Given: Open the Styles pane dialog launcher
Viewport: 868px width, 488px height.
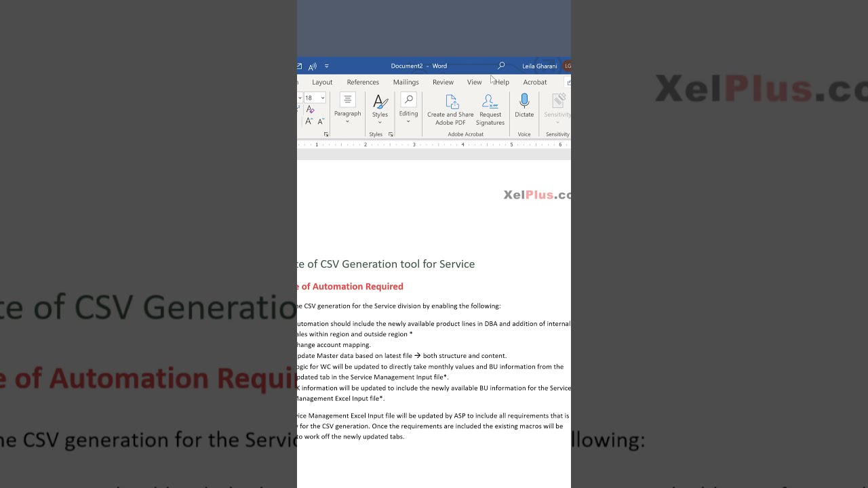Looking at the screenshot, I should point(391,134).
